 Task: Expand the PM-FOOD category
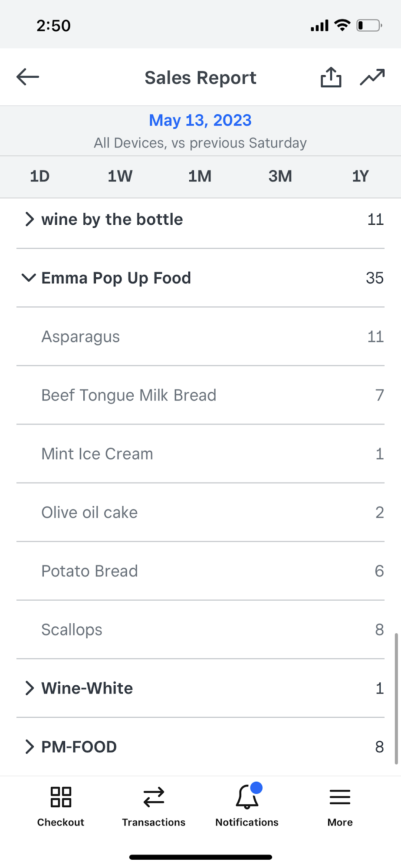pyautogui.click(x=29, y=746)
